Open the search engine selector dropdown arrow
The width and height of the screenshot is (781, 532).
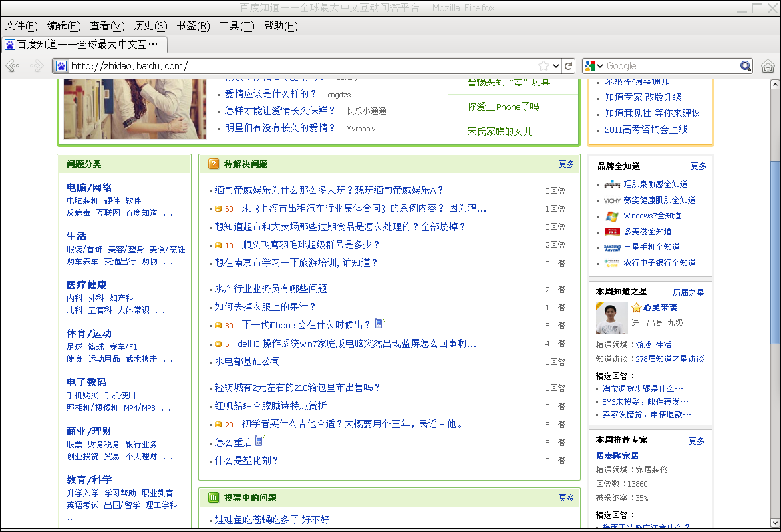(600, 66)
